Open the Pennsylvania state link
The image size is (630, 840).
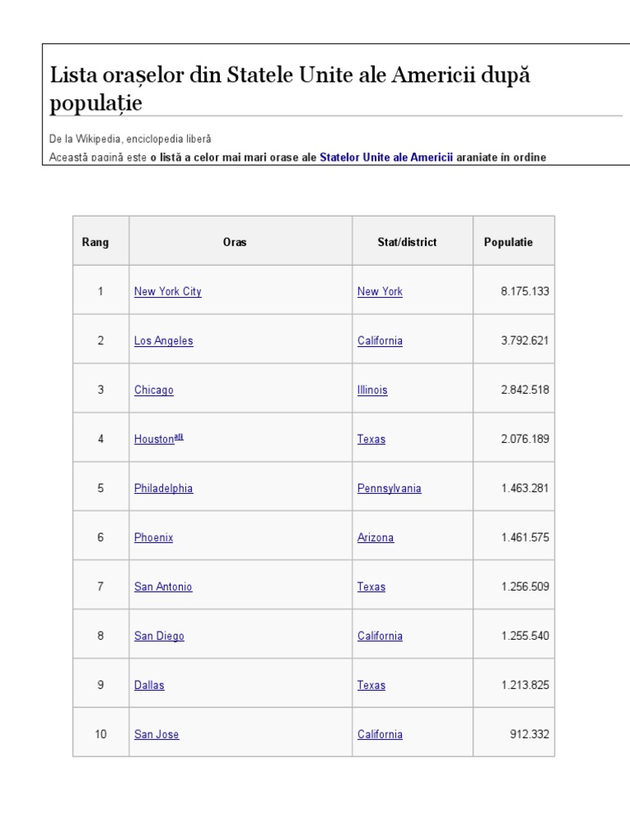[x=389, y=488]
